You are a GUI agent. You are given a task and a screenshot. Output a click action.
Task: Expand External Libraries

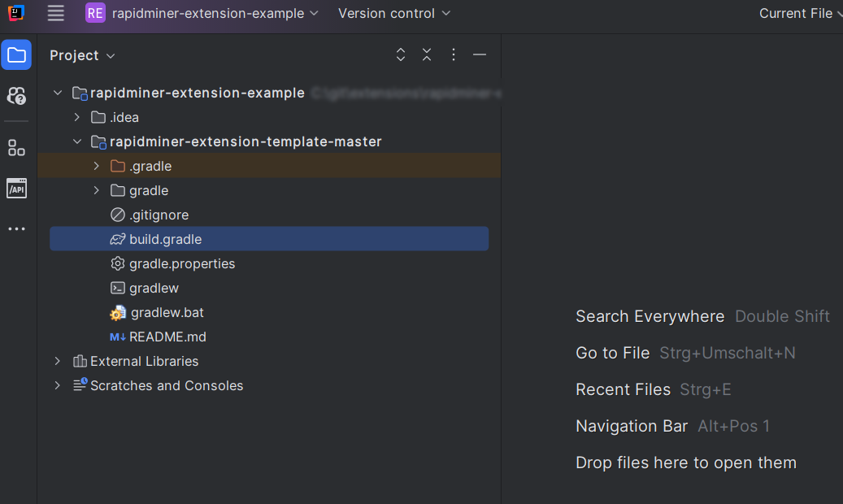pyautogui.click(x=56, y=361)
